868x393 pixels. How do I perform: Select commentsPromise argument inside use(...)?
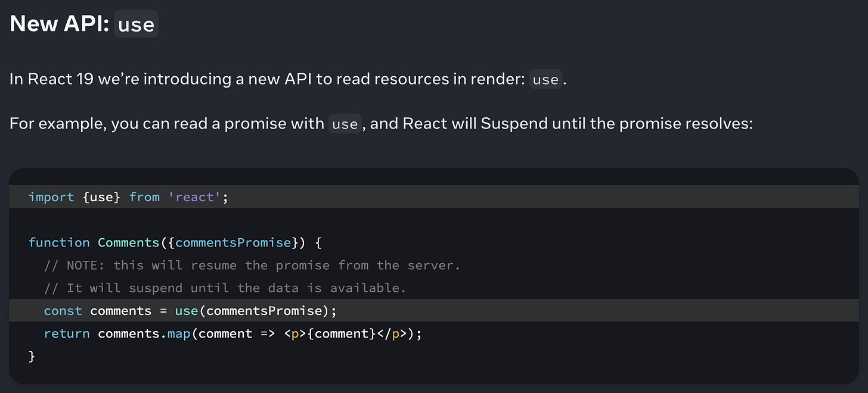tap(263, 311)
